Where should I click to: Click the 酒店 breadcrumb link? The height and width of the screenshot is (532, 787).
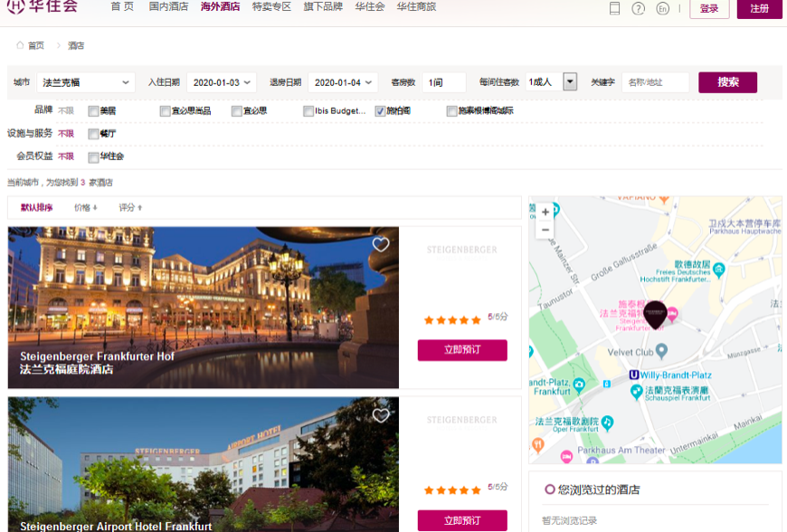tap(76, 45)
